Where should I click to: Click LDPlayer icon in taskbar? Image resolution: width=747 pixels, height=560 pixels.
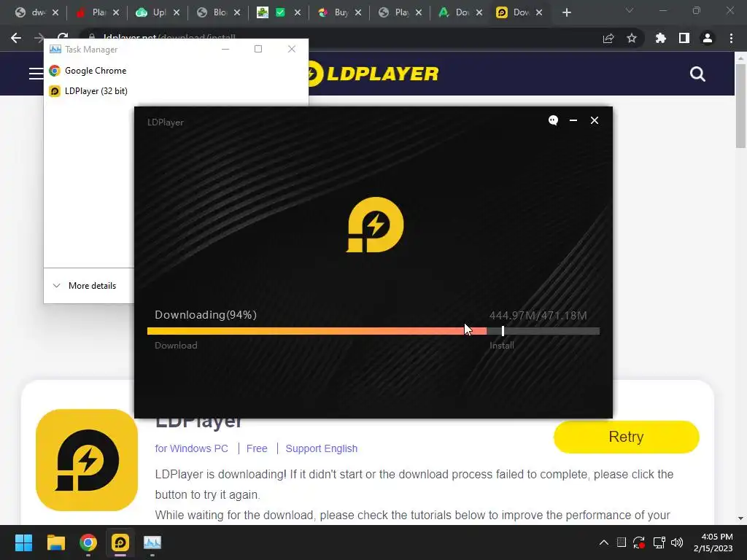[120, 542]
